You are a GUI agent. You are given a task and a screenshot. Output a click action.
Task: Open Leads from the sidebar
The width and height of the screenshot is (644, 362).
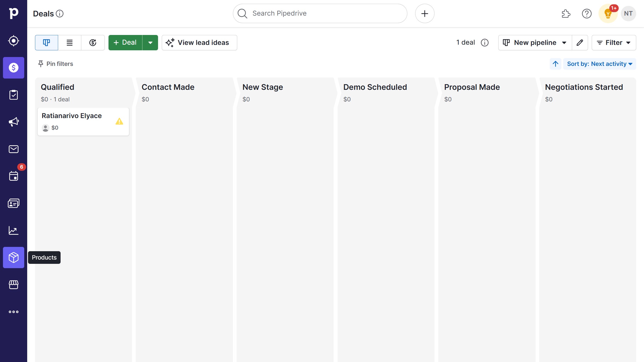click(13, 41)
